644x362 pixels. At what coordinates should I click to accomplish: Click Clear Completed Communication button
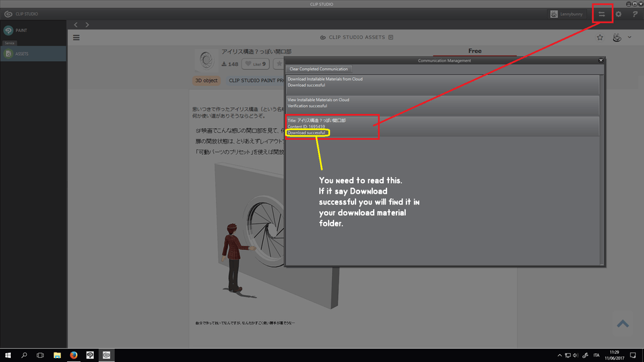pos(319,69)
